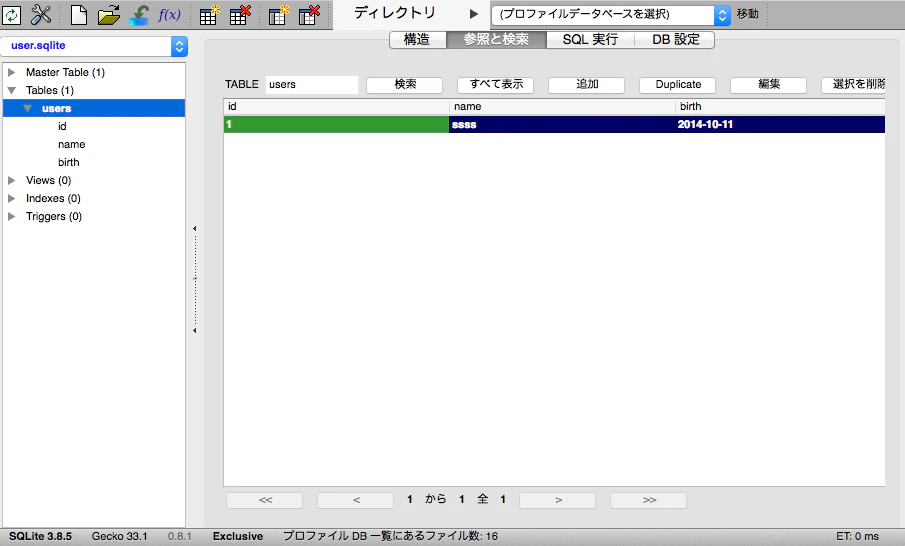Go to last page with >> button

pos(649,500)
